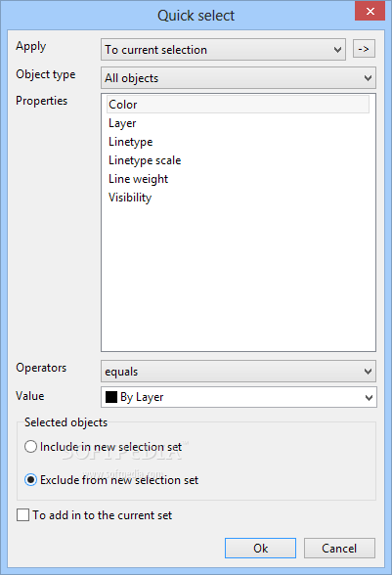The height and width of the screenshot is (575, 392).
Task: Select Exclude from new selection set
Action: click(x=111, y=479)
